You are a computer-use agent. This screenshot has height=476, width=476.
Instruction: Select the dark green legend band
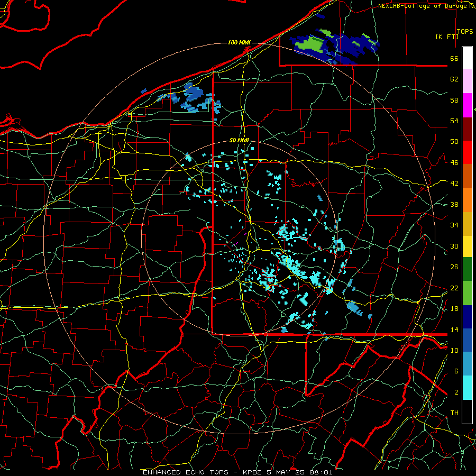click(x=467, y=269)
